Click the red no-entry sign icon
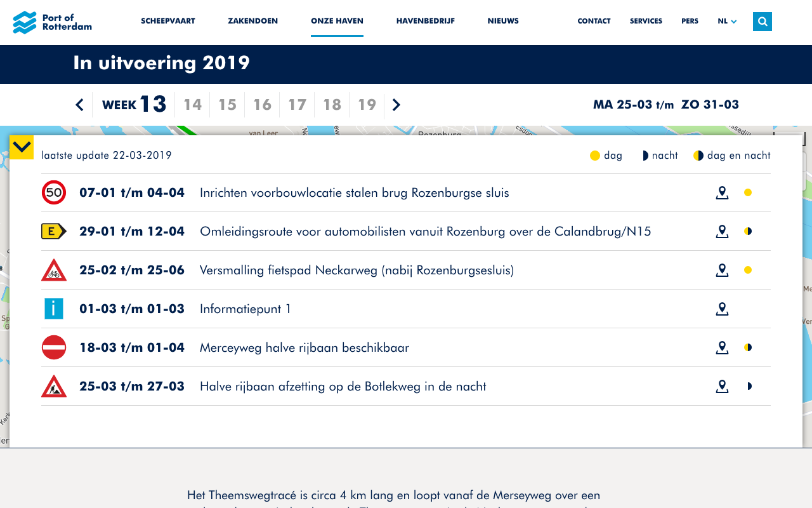The width and height of the screenshot is (812, 508). [54, 347]
